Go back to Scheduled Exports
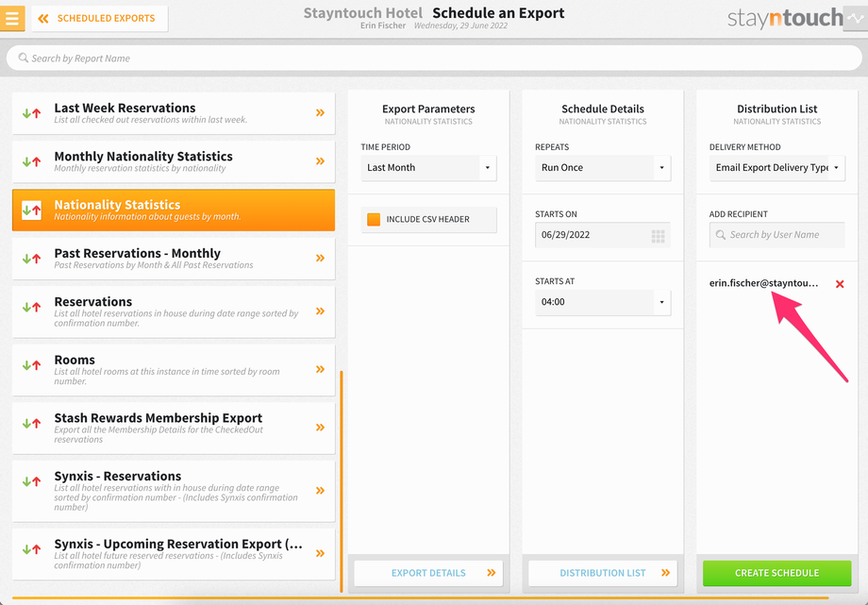 100,18
